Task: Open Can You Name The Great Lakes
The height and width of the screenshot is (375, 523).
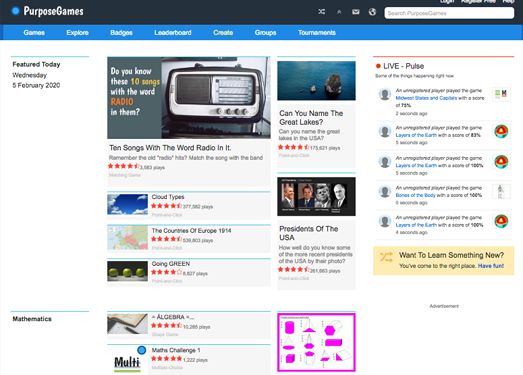Action: [x=311, y=117]
